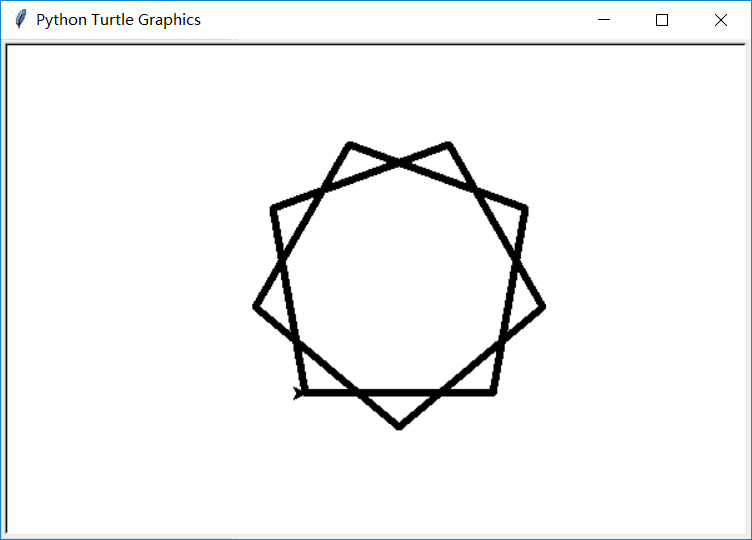
Task: Click the Python feather icon in title bar
Action: (21, 19)
